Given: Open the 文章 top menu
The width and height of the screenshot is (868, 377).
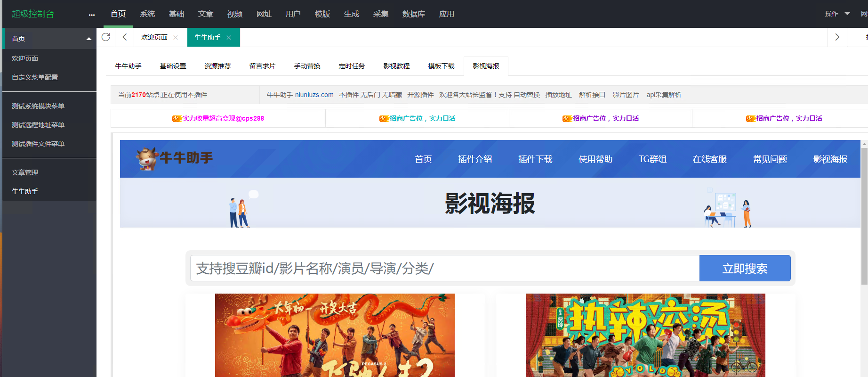Looking at the screenshot, I should tap(206, 14).
